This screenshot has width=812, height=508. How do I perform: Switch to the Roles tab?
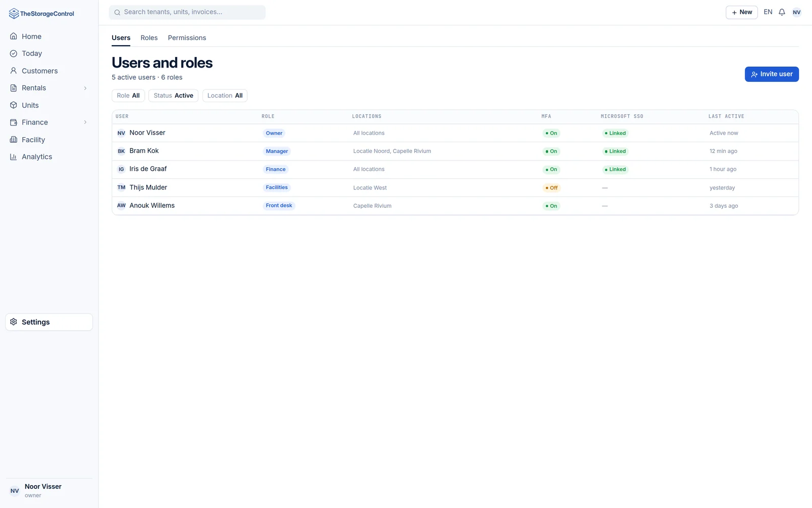coord(149,38)
